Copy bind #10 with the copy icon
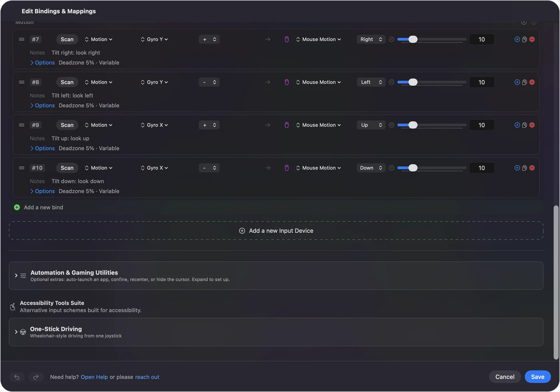Screen dimensions: 560x392 pos(524,168)
